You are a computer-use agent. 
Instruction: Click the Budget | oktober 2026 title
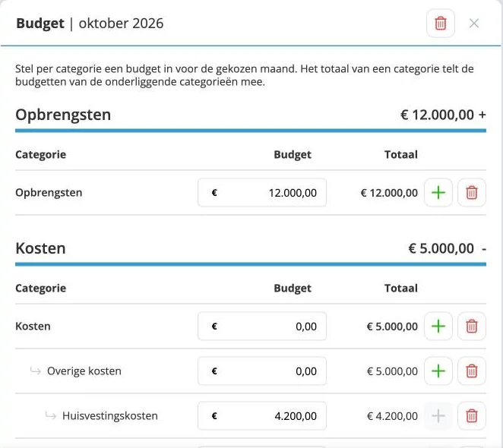pyautogui.click(x=90, y=24)
